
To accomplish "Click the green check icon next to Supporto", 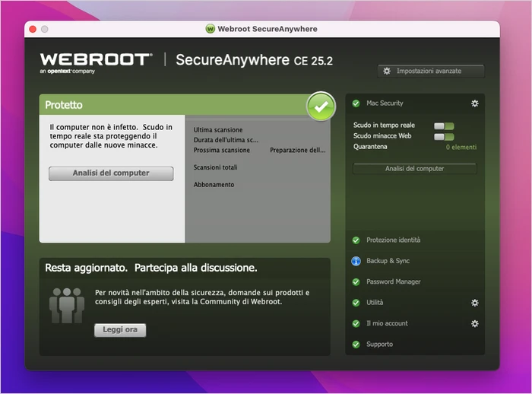I will (356, 345).
